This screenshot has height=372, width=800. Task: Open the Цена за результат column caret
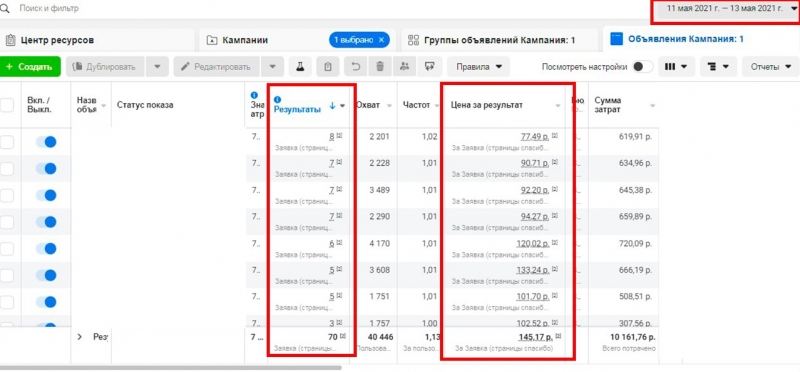[558, 106]
